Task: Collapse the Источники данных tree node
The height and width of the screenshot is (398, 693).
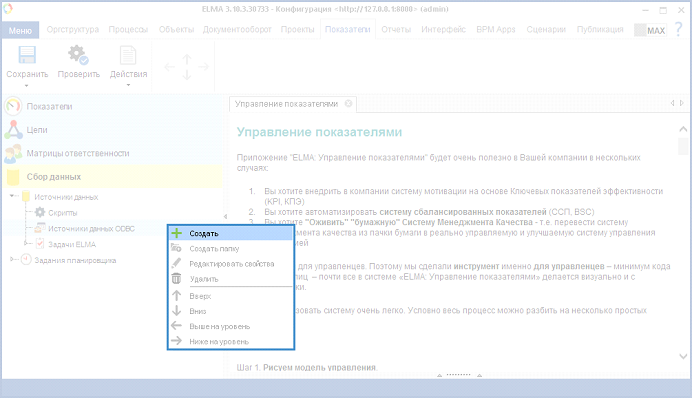Action: tap(12, 196)
